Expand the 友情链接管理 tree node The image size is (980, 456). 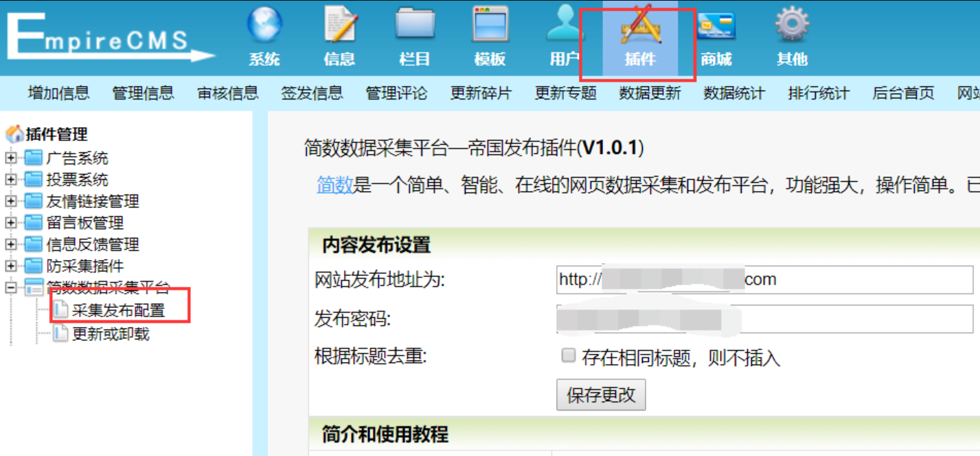pyautogui.click(x=10, y=201)
